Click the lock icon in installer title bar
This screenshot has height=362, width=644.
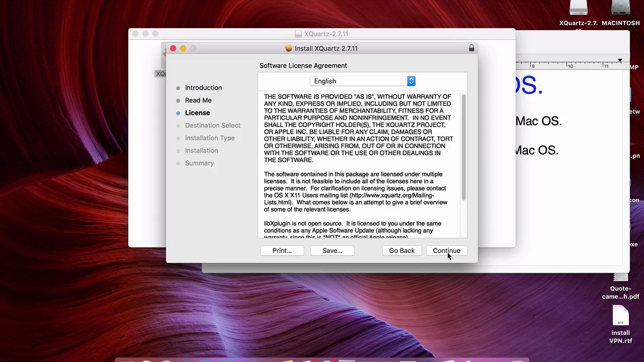[471, 48]
